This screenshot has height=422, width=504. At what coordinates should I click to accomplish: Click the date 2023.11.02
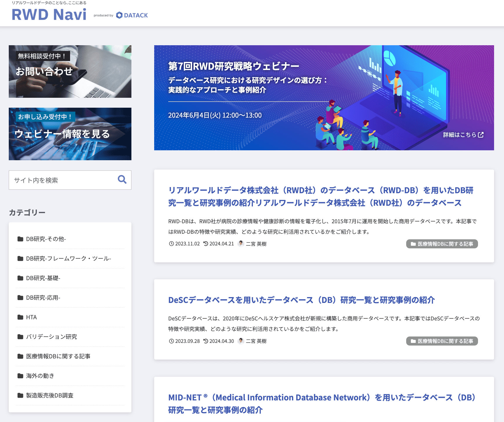(187, 244)
